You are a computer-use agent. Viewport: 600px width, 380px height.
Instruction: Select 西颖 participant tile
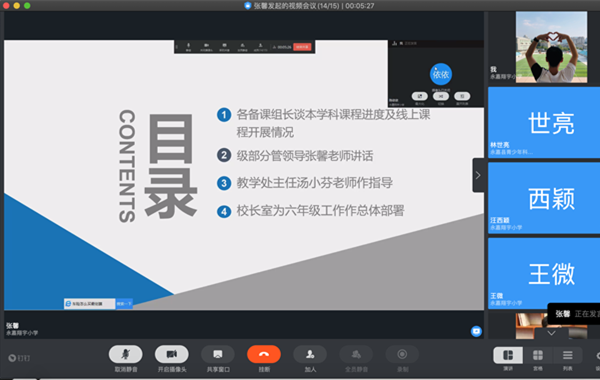544,198
